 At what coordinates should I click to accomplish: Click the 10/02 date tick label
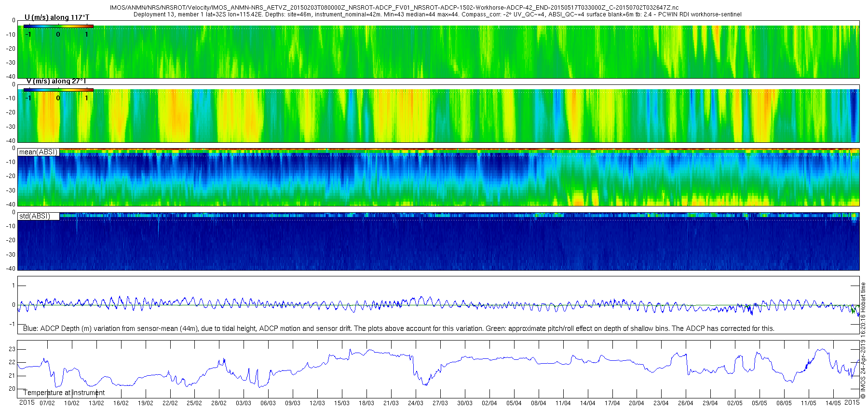72,403
